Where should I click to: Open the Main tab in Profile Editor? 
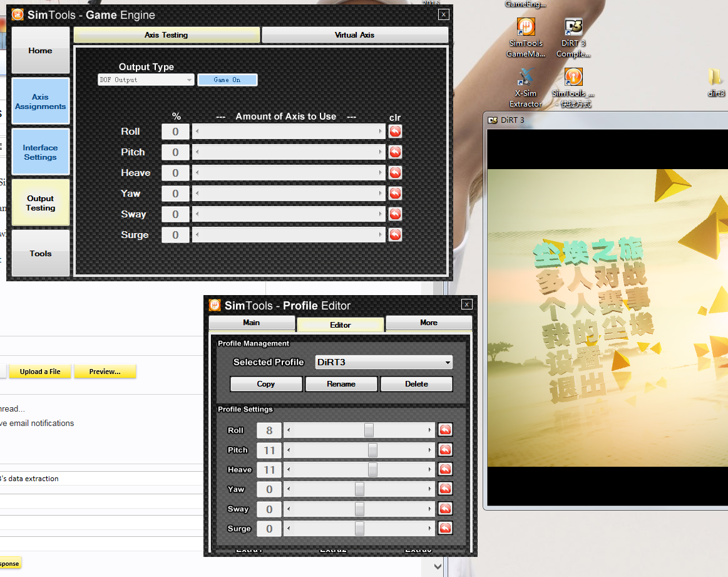(x=252, y=323)
